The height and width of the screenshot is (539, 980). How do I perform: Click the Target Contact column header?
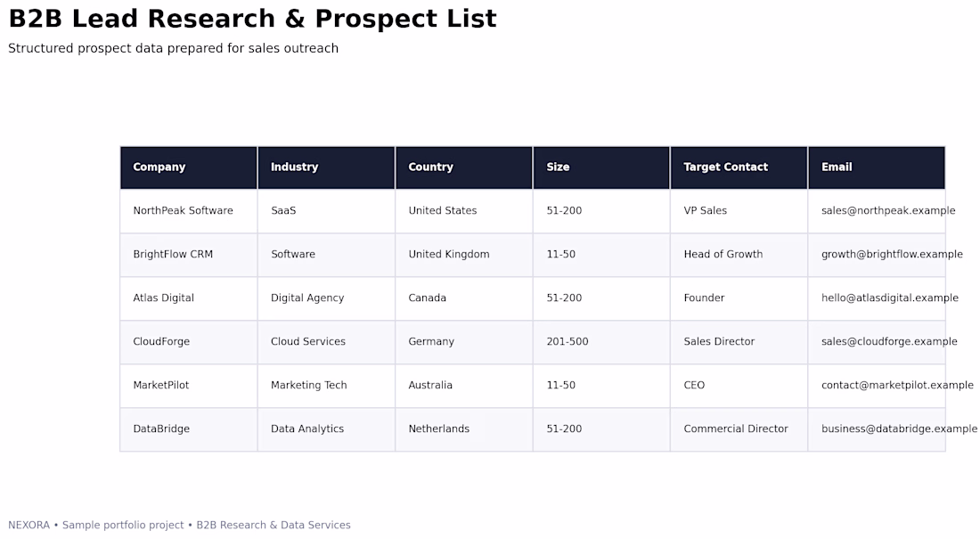pyautogui.click(x=739, y=167)
